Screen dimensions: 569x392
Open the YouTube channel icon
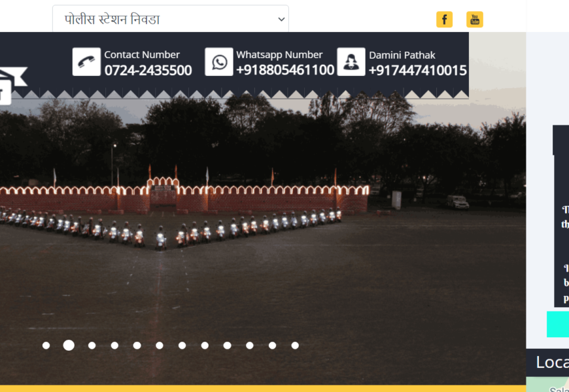[x=475, y=20]
